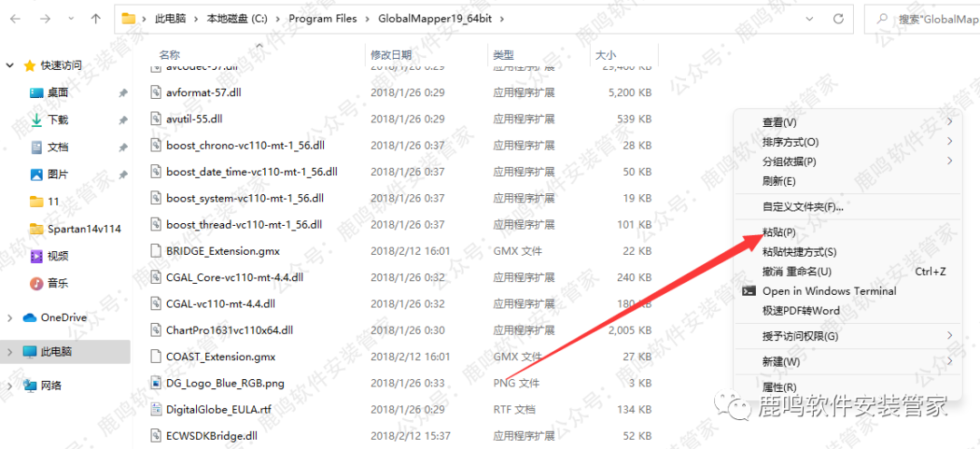Open 桌面 in Quick access
The height and width of the screenshot is (449, 980).
click(58, 93)
